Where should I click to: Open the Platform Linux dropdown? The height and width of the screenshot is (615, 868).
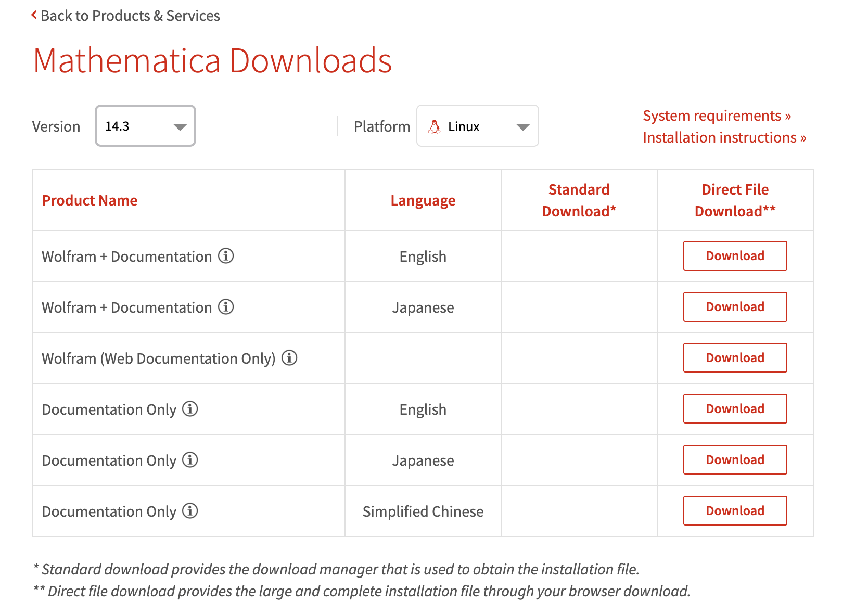click(477, 126)
